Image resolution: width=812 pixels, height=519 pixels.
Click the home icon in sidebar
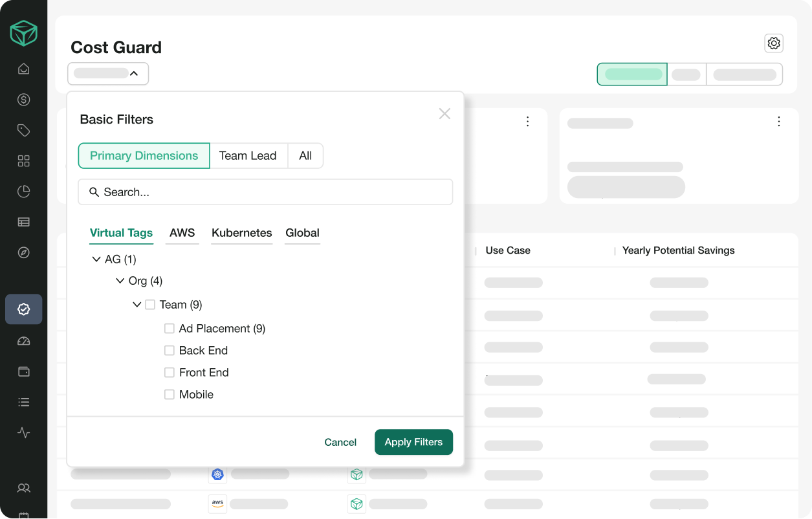pos(24,69)
